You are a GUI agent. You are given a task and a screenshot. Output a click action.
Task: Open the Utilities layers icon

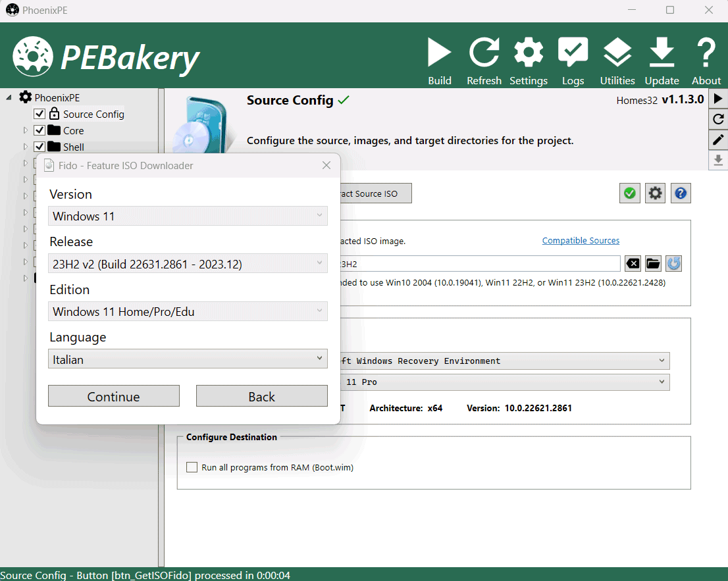(x=617, y=52)
